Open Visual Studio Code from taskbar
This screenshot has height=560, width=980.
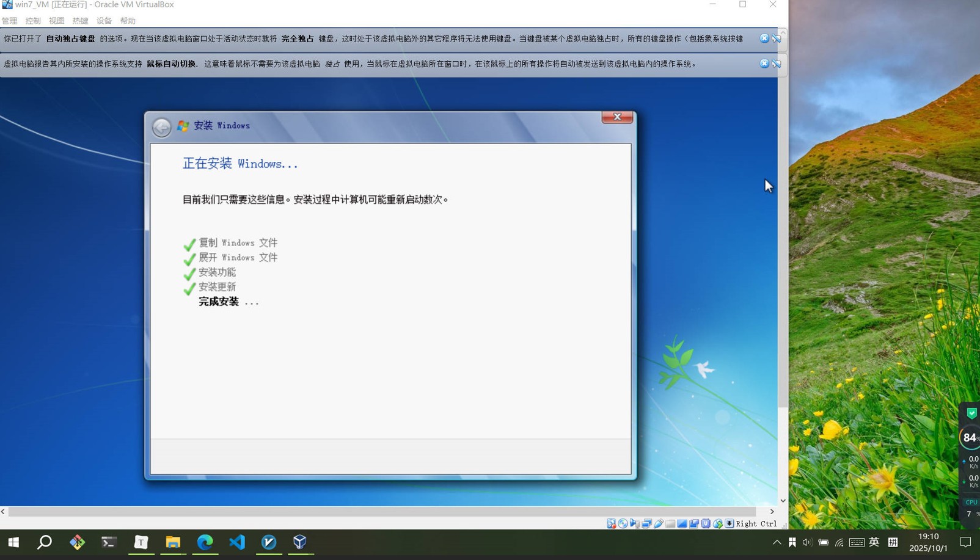tap(237, 542)
